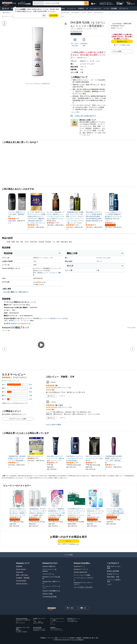Open the ロートV5 recommended product image

coord(36,202)
